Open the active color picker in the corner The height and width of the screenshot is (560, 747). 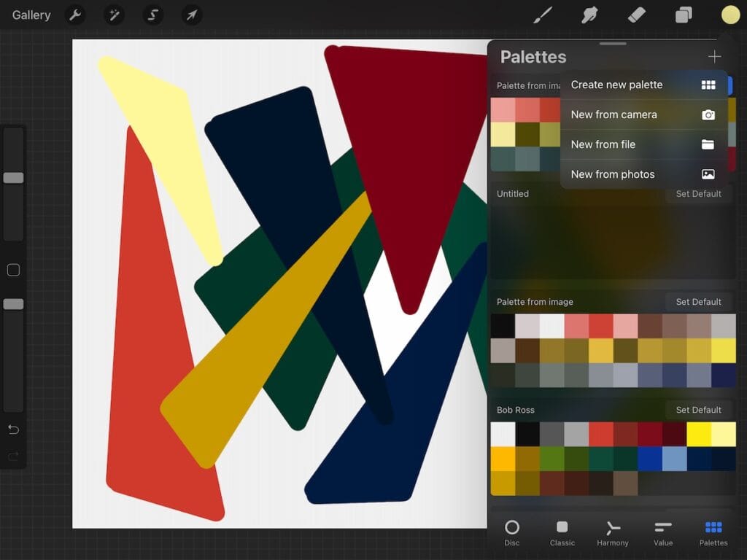click(730, 14)
